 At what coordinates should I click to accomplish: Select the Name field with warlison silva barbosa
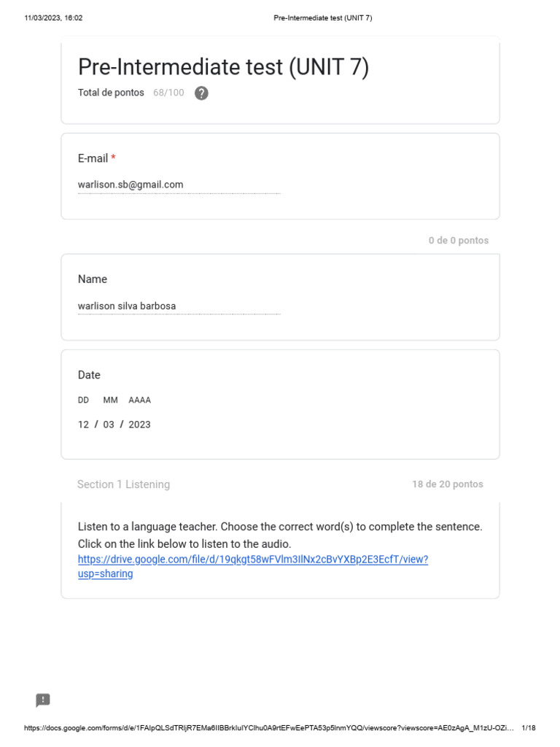coord(179,306)
